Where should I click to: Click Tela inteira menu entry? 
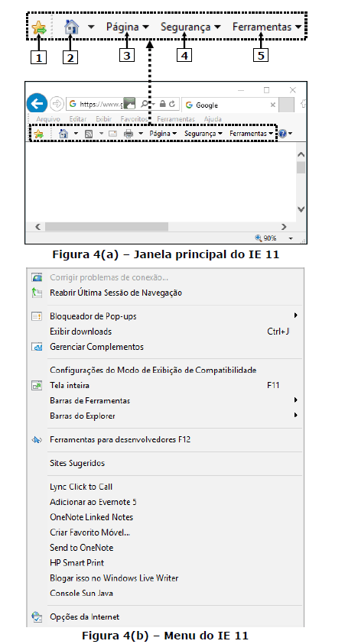(164, 386)
